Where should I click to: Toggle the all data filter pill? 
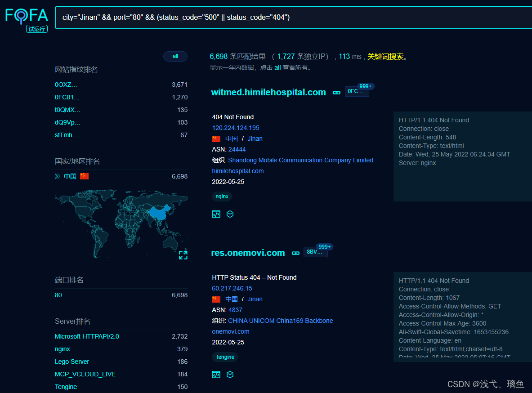tap(175, 56)
